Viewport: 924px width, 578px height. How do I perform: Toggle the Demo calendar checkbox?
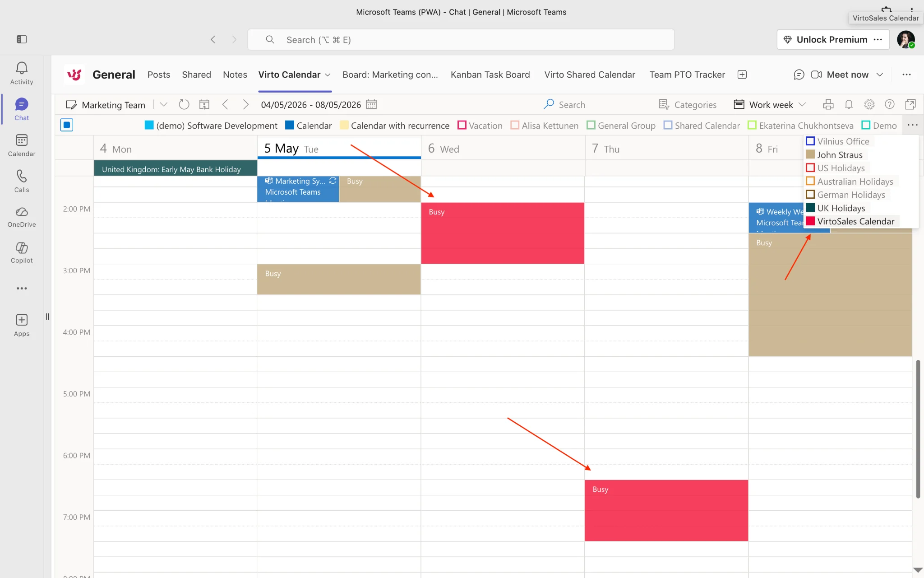click(866, 125)
